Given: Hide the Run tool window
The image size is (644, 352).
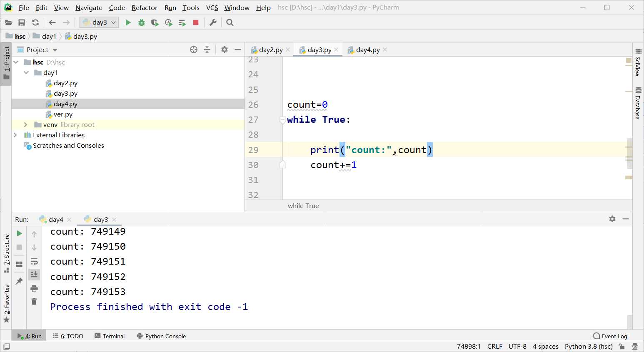Looking at the screenshot, I should click(626, 219).
